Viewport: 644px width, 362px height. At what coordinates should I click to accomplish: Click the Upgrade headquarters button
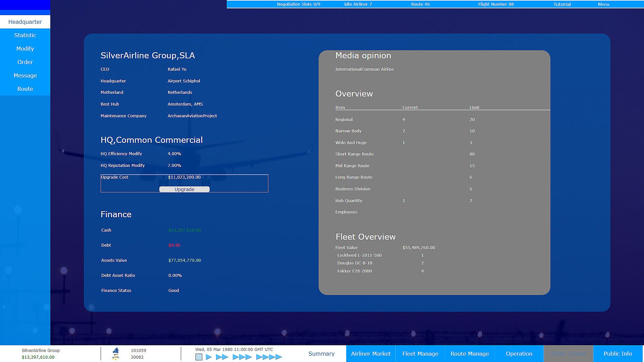point(184,189)
